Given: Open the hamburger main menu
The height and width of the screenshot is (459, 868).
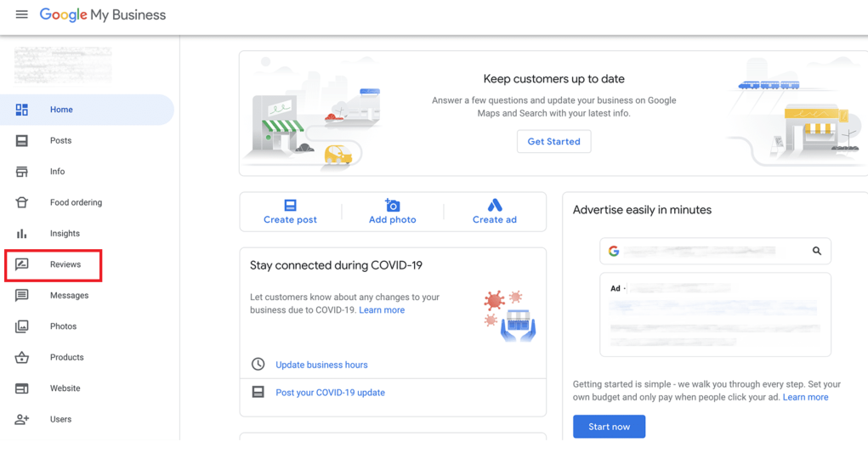Looking at the screenshot, I should point(21,14).
